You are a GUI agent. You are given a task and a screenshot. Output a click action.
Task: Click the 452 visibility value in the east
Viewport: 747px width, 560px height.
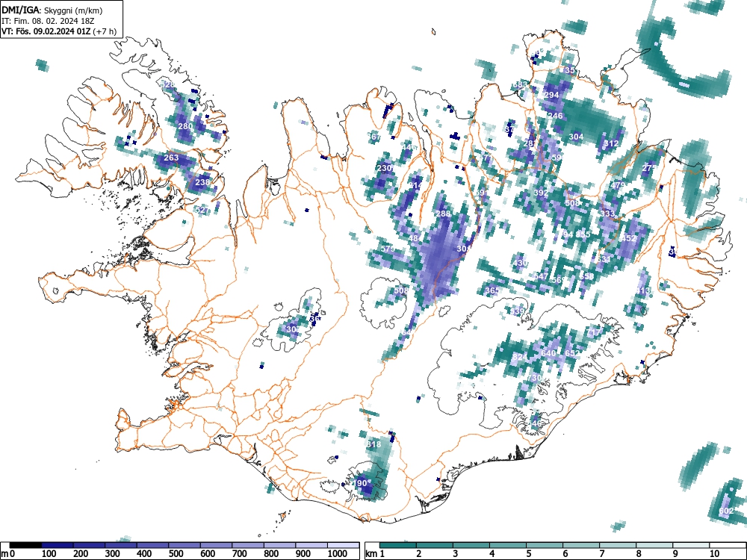tap(628, 238)
